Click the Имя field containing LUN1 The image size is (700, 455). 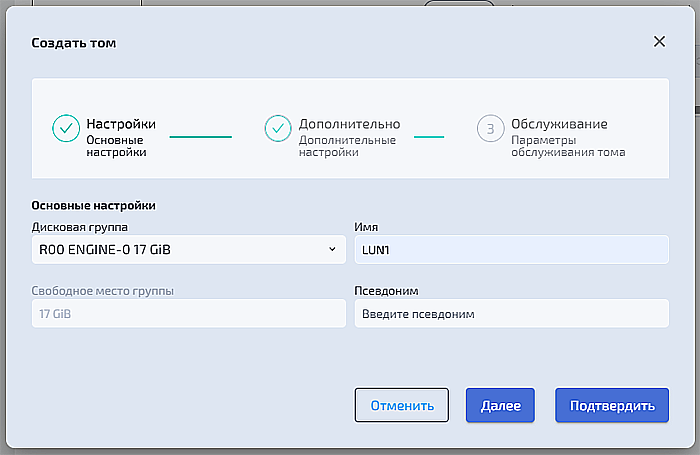512,250
